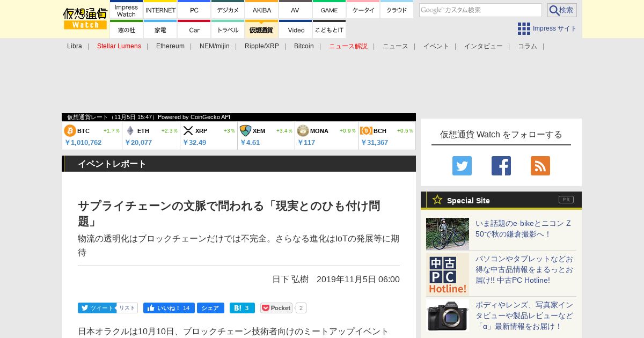Screen dimensions: 644x338
Task: Open the Car tab
Action: (194, 30)
